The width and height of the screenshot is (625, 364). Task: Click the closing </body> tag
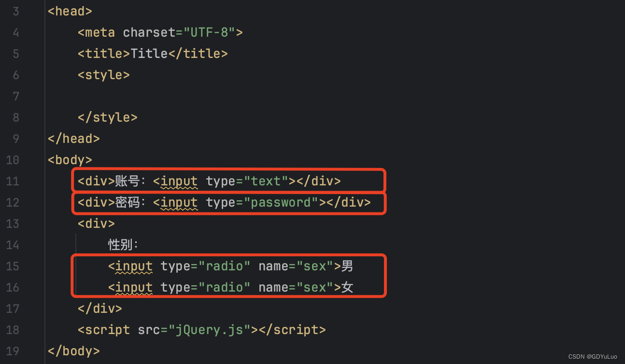click(74, 351)
